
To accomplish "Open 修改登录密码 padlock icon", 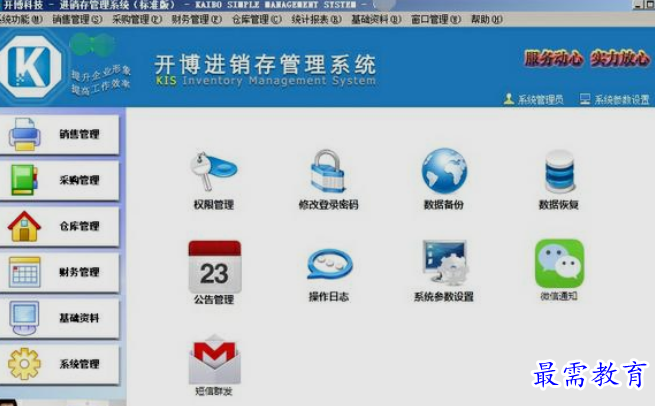I will [x=328, y=171].
